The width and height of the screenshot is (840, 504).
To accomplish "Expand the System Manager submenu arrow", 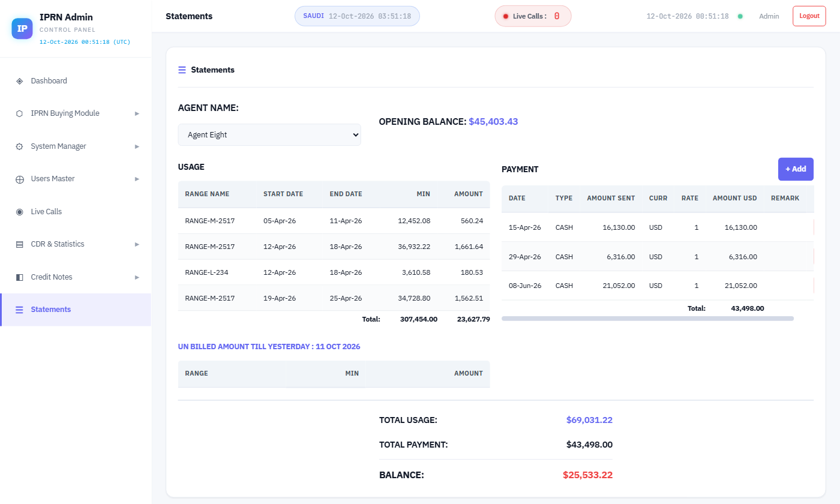I will pyautogui.click(x=137, y=146).
